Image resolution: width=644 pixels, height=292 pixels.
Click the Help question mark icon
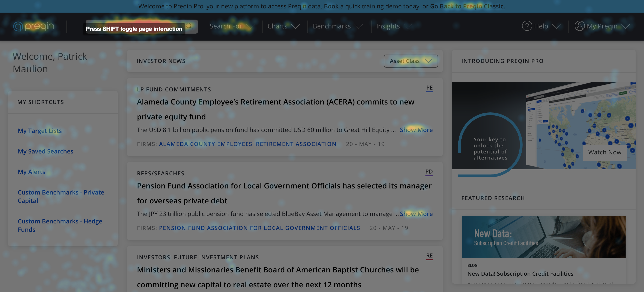[527, 26]
